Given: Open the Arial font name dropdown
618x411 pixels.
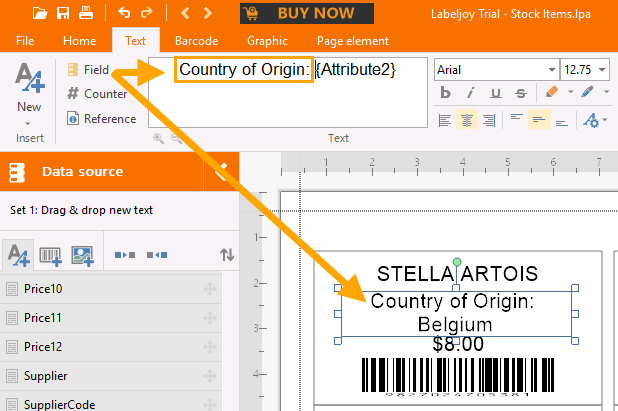Looking at the screenshot, I should 551,70.
